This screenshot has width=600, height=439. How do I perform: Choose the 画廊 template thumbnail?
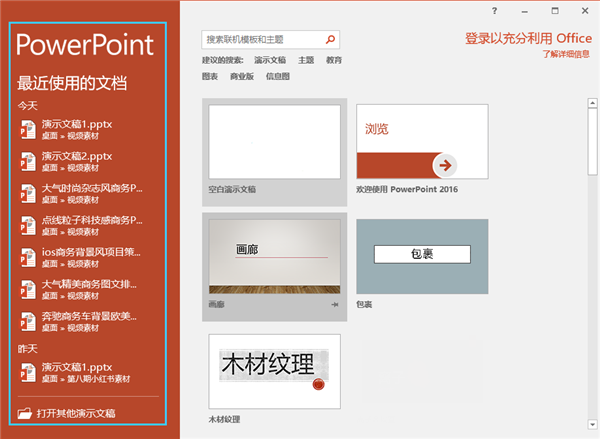click(274, 256)
